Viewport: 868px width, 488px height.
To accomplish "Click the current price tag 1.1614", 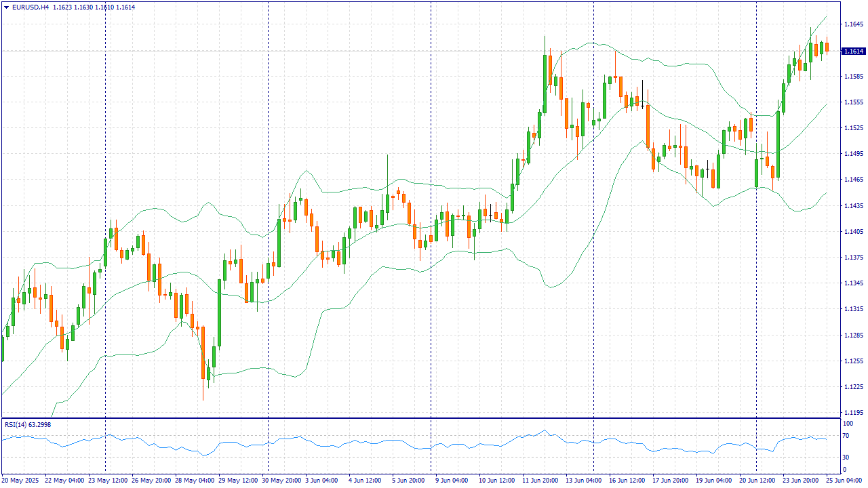I will click(853, 51).
